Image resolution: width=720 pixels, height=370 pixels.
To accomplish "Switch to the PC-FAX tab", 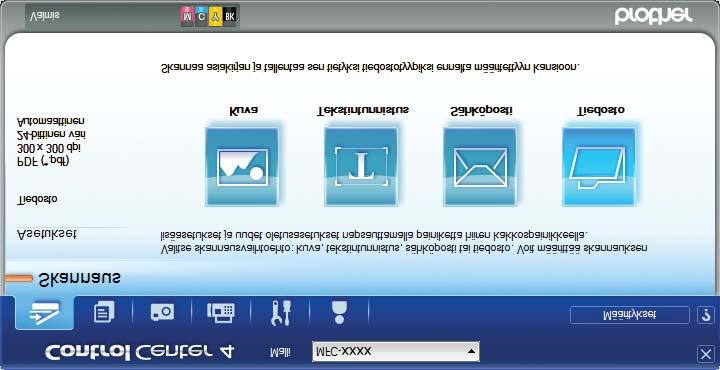I will (221, 313).
